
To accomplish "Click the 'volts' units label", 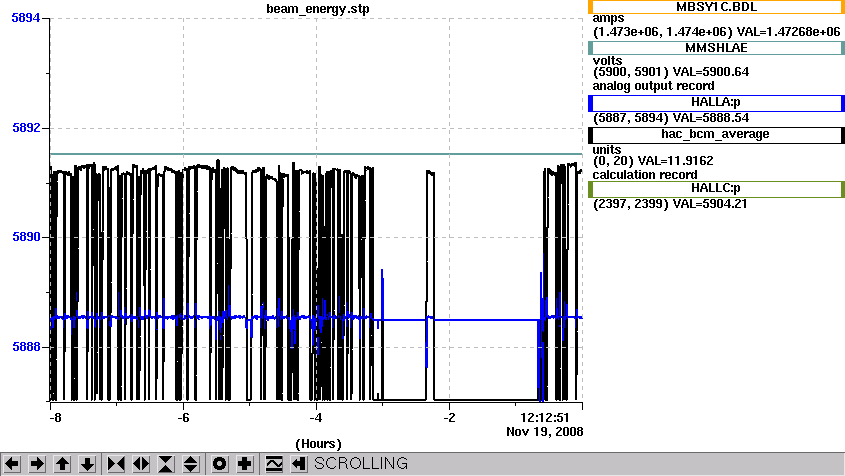I will 607,60.
